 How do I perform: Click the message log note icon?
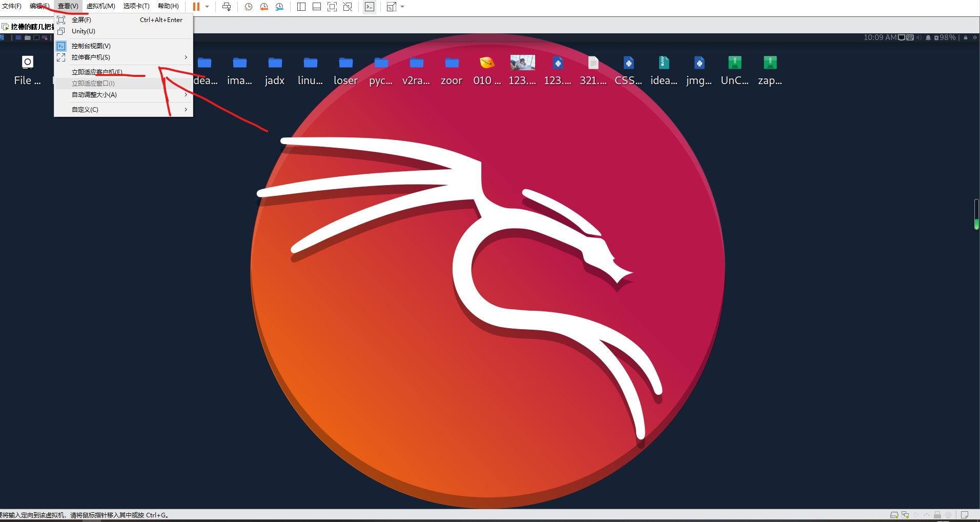[x=964, y=515]
